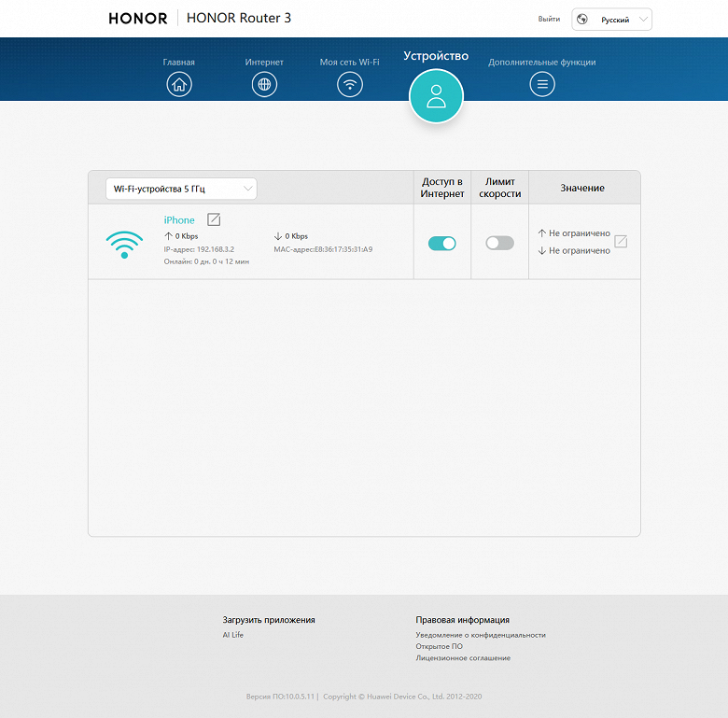Screen dimensions: 728x718
Task: Open the Открытое ПО link
Action: [x=440, y=646]
